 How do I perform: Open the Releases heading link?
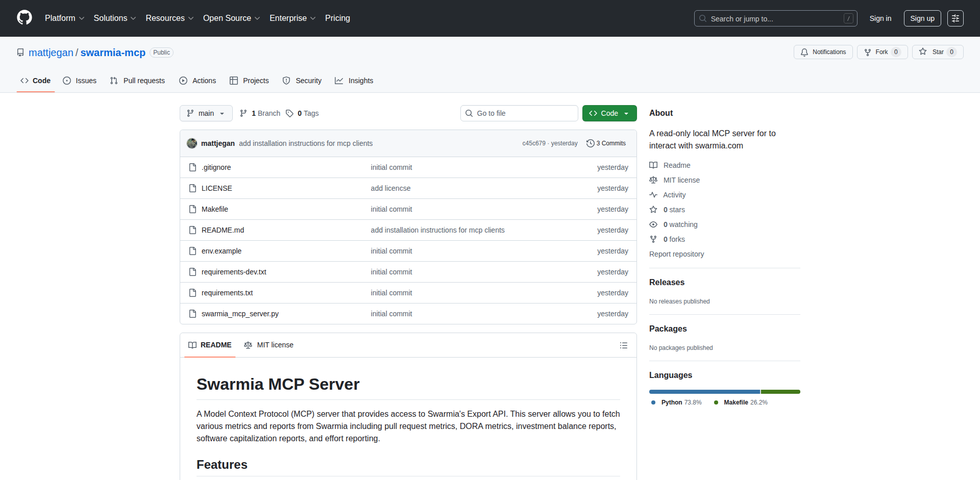coord(667,282)
